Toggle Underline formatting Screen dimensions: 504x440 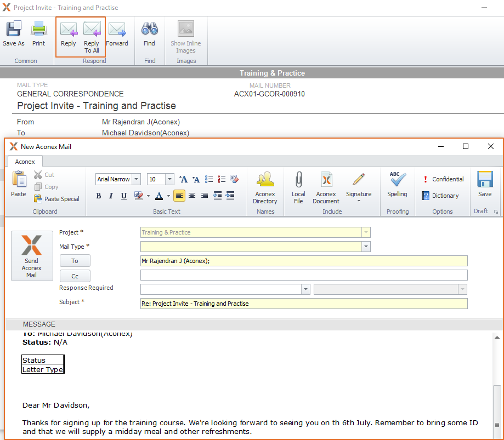pyautogui.click(x=124, y=196)
